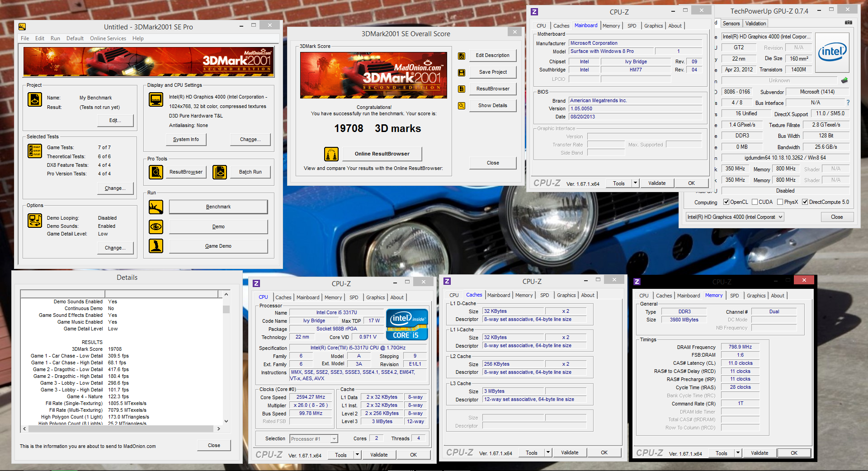Viewport: 868px width, 471px height.
Task: Check the PhysX checkbox in GPU-Z
Action: 780,202
